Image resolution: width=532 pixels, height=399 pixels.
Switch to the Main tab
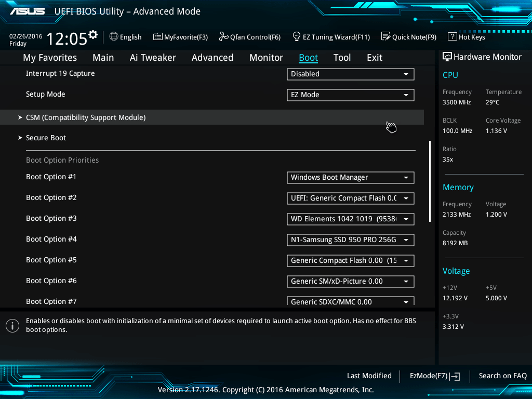(x=103, y=58)
